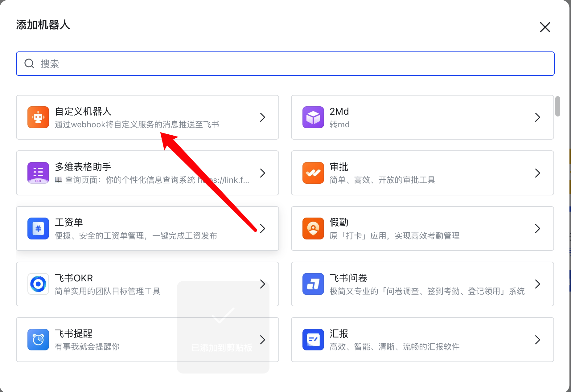
Task: Click 简单、高效、开放的审批工具 description
Action: [x=382, y=180]
